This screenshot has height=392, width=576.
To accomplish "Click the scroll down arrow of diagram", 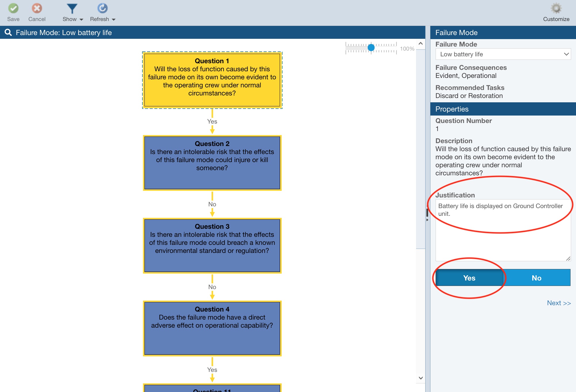I will (x=421, y=378).
